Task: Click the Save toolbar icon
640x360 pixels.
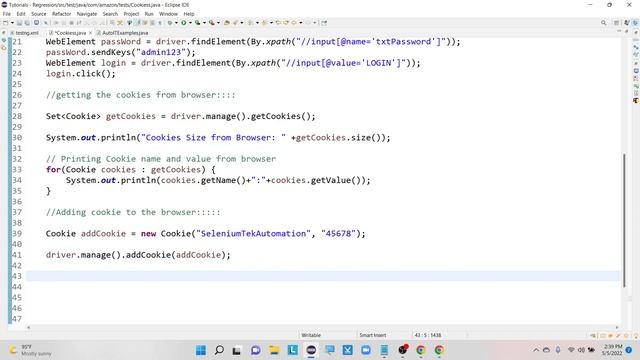Action: coord(19,23)
